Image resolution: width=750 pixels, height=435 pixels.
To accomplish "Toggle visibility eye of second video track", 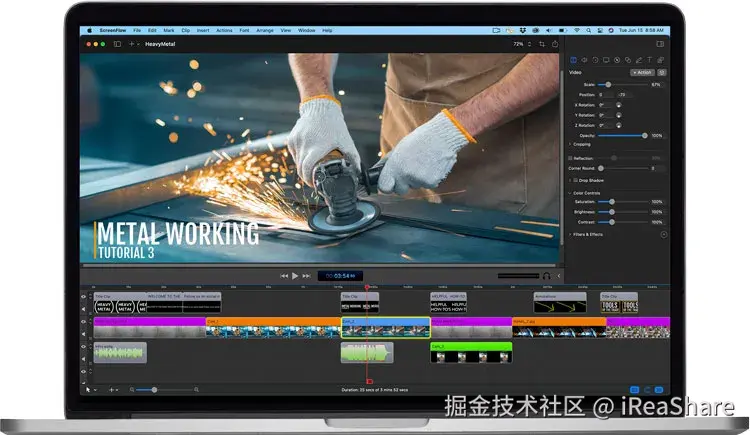I will [x=84, y=322].
